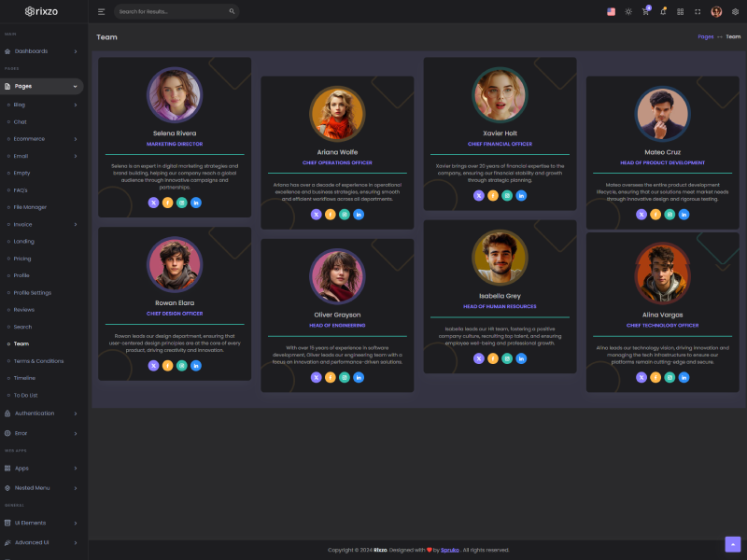The width and height of the screenshot is (747, 560).
Task: Click the Pages breadcrumb link
Action: [x=705, y=36]
